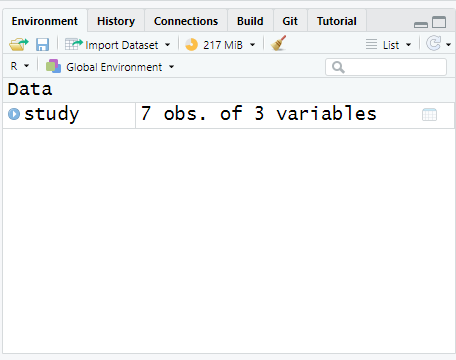Switch to the Connections tab
This screenshot has height=360, width=456.
click(x=186, y=21)
